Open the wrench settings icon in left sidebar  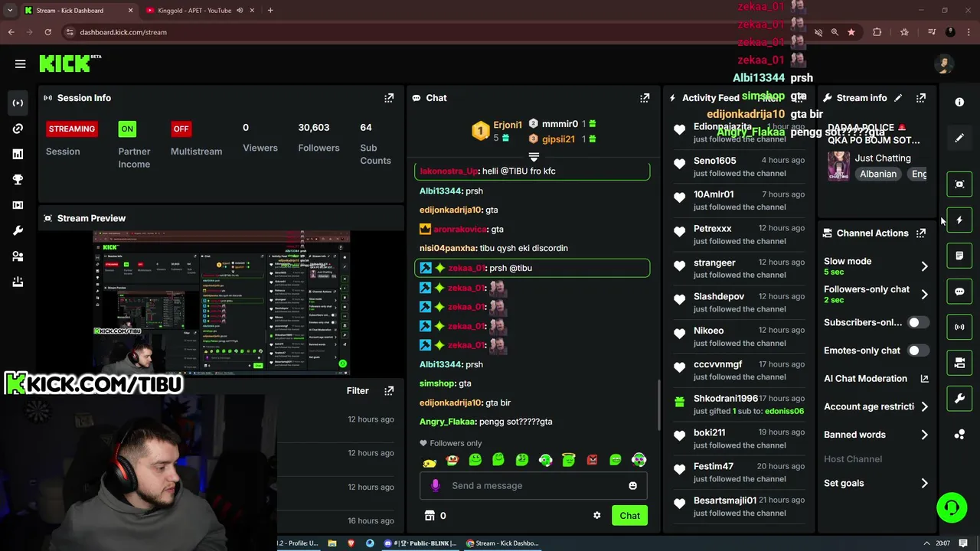click(18, 231)
